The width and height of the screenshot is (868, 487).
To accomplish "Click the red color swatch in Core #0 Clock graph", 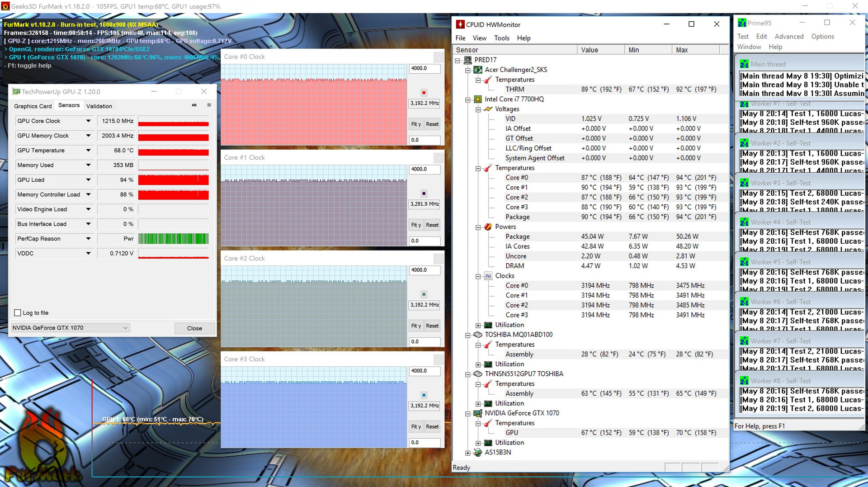I will [424, 93].
